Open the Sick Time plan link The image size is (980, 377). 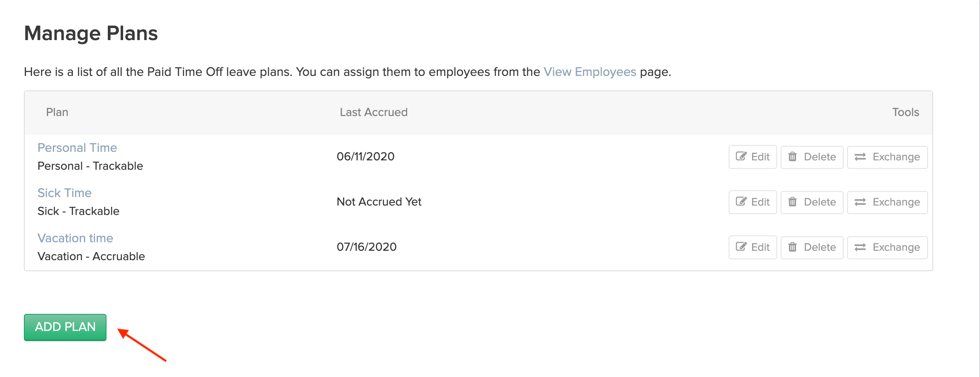click(x=64, y=193)
